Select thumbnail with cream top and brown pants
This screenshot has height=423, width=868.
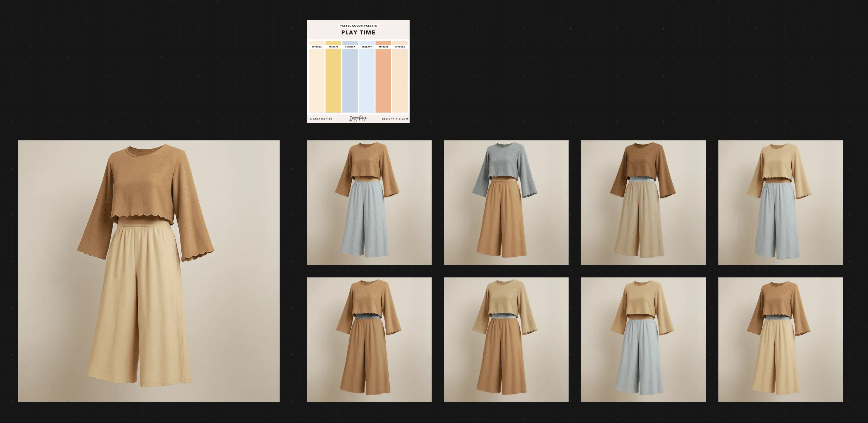[x=506, y=339]
